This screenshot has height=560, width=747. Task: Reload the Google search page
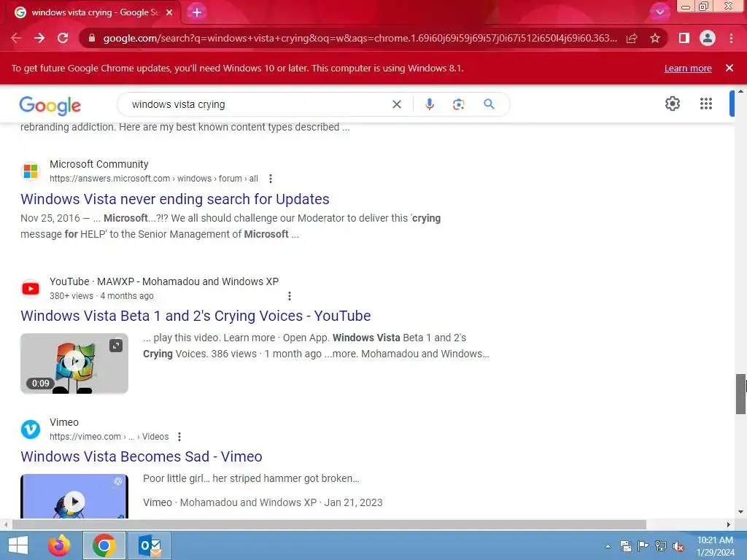pos(63,38)
